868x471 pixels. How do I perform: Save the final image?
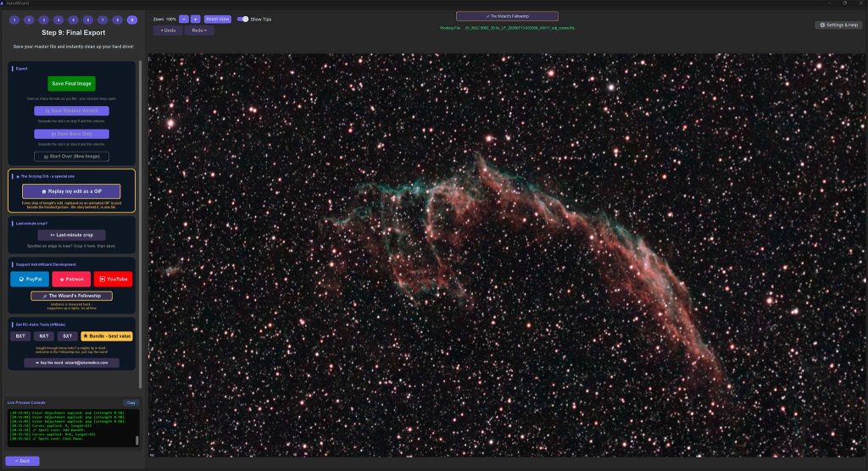tap(71, 84)
